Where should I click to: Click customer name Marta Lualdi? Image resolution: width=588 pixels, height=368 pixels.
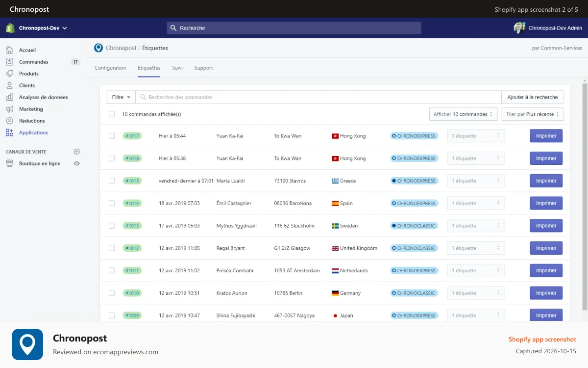click(x=230, y=181)
